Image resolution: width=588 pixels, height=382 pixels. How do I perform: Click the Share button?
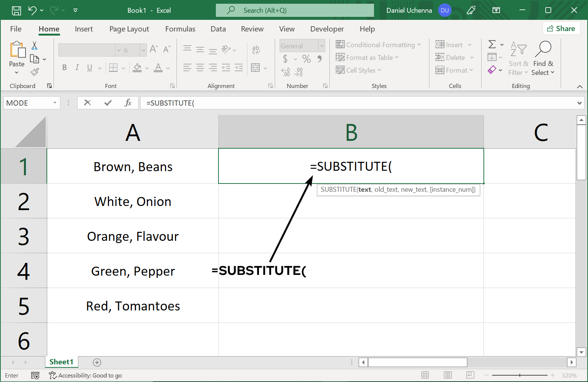pos(561,28)
